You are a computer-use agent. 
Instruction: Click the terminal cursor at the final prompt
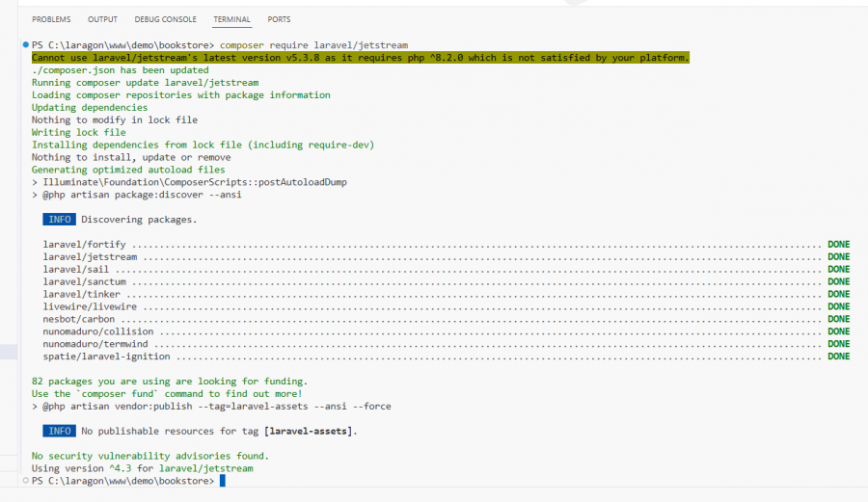(223, 481)
